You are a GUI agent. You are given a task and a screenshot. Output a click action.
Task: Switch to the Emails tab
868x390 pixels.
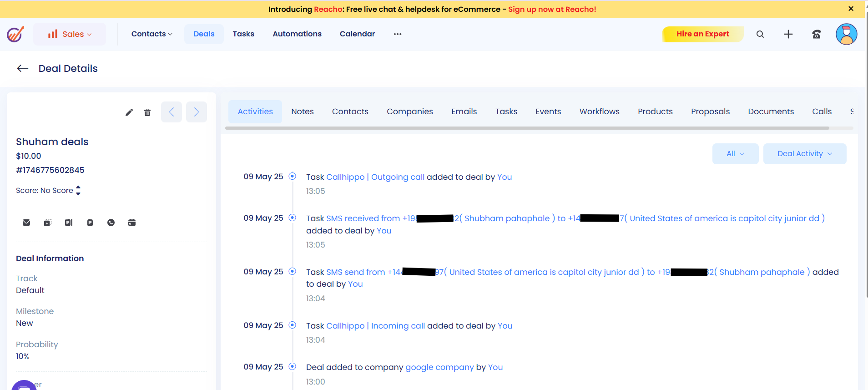tap(464, 111)
